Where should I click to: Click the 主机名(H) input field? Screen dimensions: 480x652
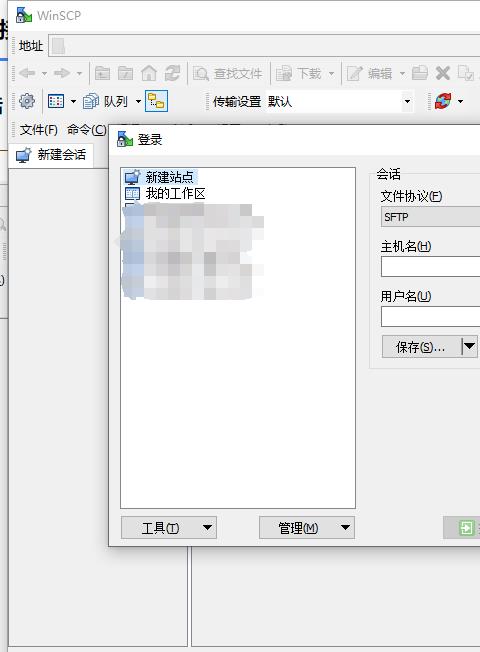coord(431,267)
